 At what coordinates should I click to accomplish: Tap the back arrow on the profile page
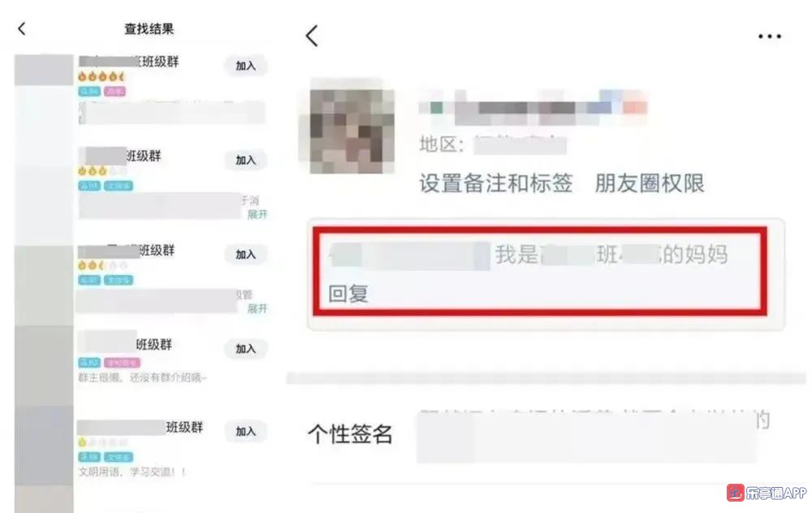[312, 36]
